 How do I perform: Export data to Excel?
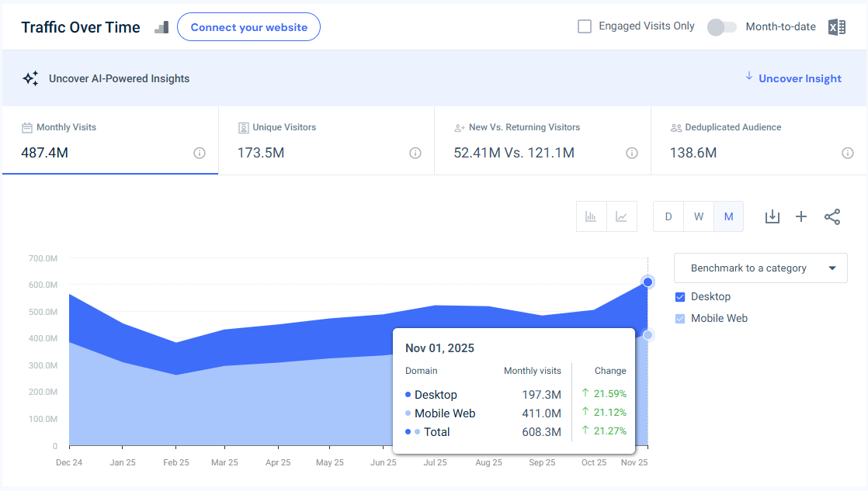pos(836,26)
